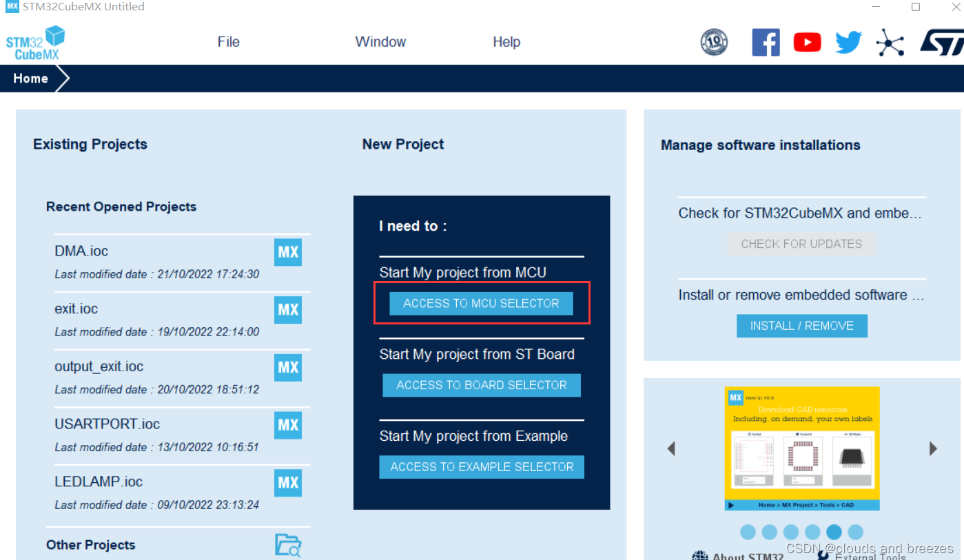Click MX icon beside DMA.ioc

pos(288,252)
